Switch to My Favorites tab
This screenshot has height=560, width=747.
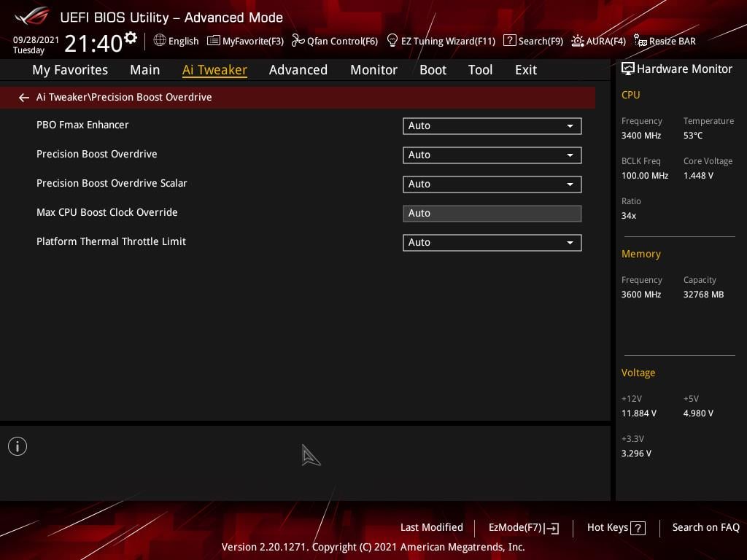tap(70, 70)
